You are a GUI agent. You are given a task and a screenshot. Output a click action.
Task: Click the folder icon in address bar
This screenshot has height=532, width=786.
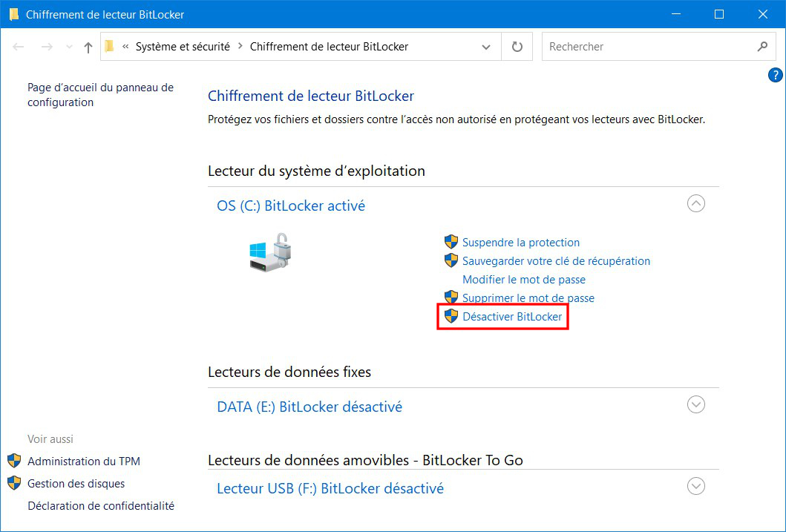pos(110,47)
